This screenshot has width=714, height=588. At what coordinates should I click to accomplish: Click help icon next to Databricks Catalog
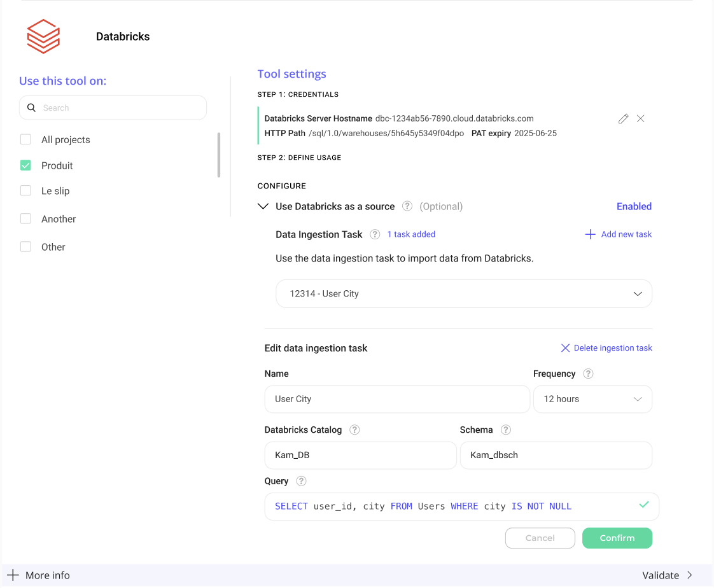click(x=355, y=430)
